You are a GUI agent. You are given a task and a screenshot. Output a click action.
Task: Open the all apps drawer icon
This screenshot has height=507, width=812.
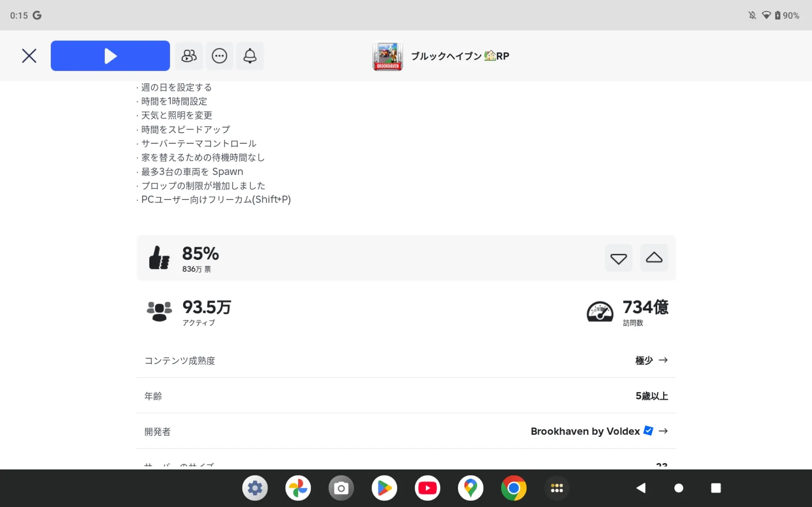(x=557, y=488)
